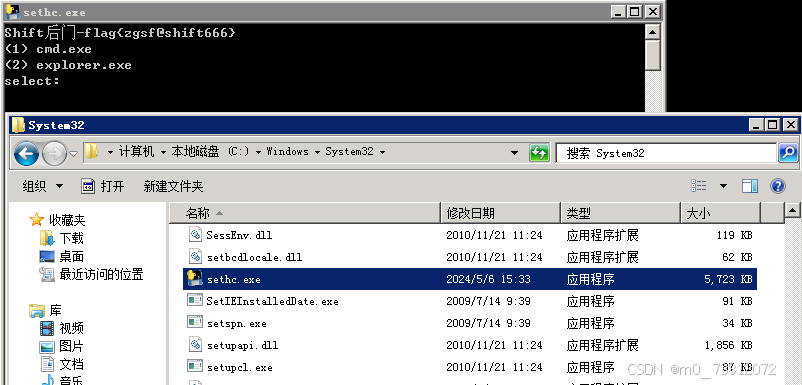Screen dimensions: 802x385
Task: Click scroll up arrow in sethc.exe console
Action: click(x=653, y=33)
